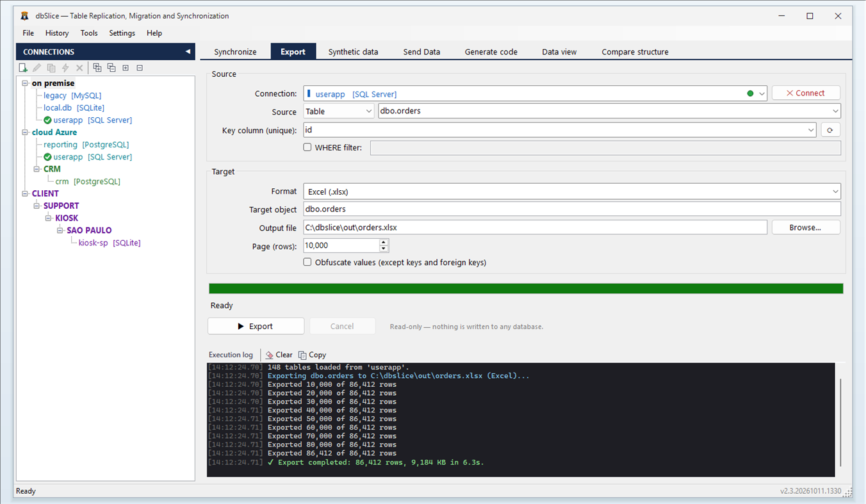866x504 pixels.
Task: Enable the WHERE filter checkbox
Action: [307, 147]
